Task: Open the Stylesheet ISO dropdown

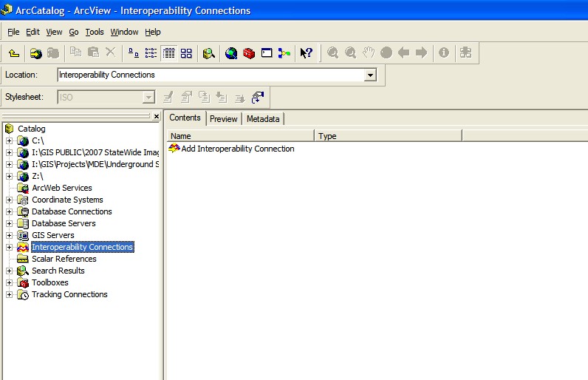Action: tap(149, 98)
